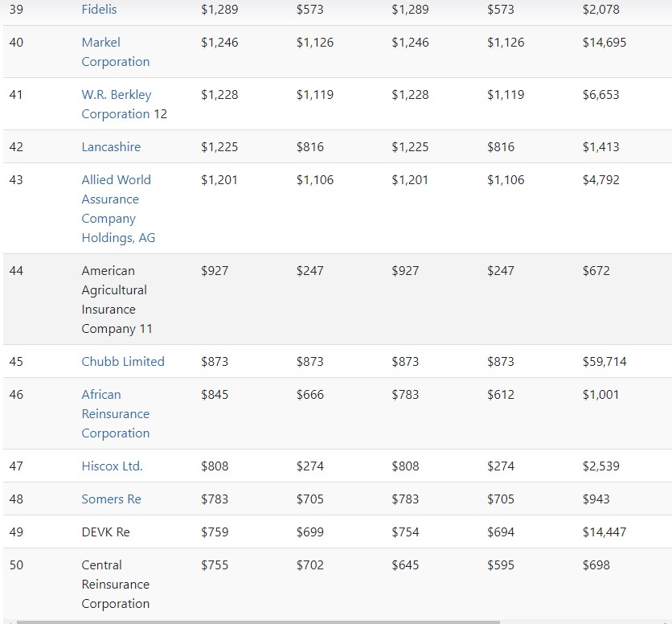
Task: Click the $2,078 value in Fidelis row
Action: pyautogui.click(x=600, y=10)
